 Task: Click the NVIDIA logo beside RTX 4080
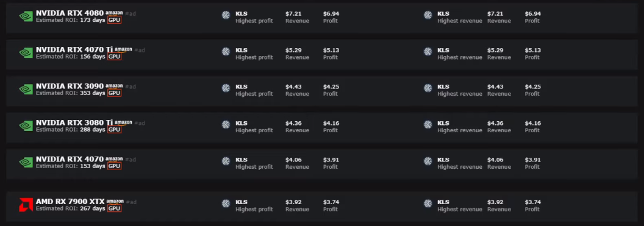pyautogui.click(x=26, y=16)
